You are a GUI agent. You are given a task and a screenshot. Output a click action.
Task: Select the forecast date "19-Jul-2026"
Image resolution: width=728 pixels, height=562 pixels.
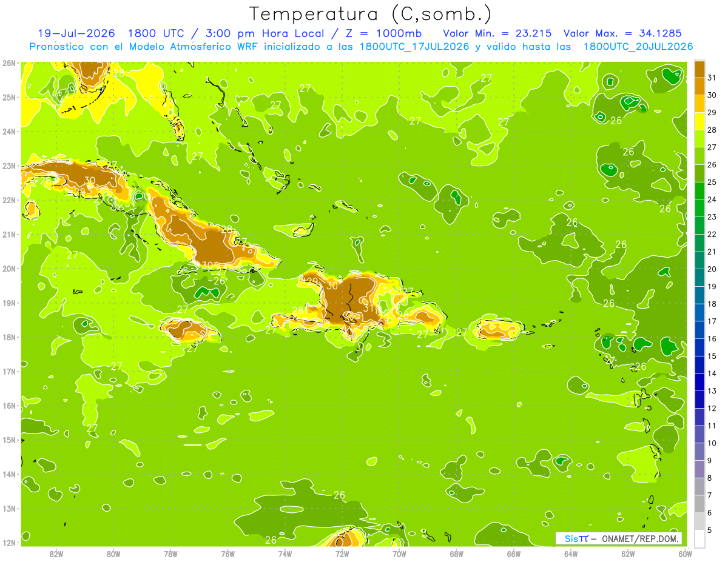point(76,33)
